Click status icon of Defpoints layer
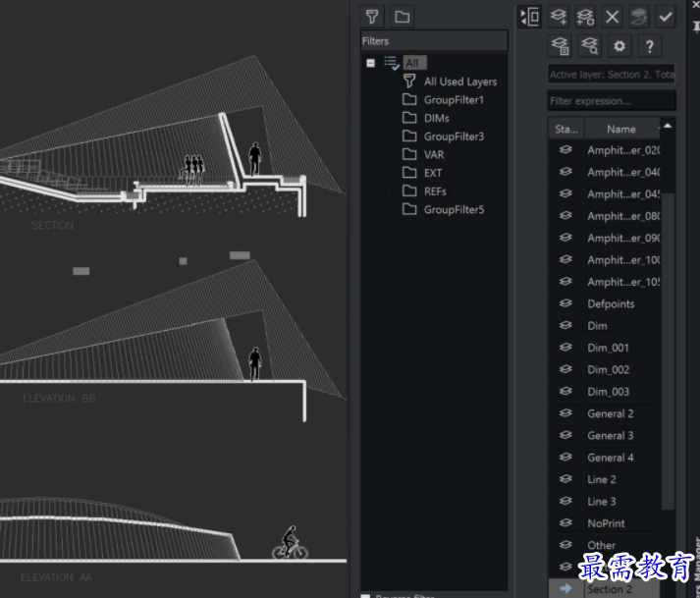The width and height of the screenshot is (700, 598). [x=565, y=303]
